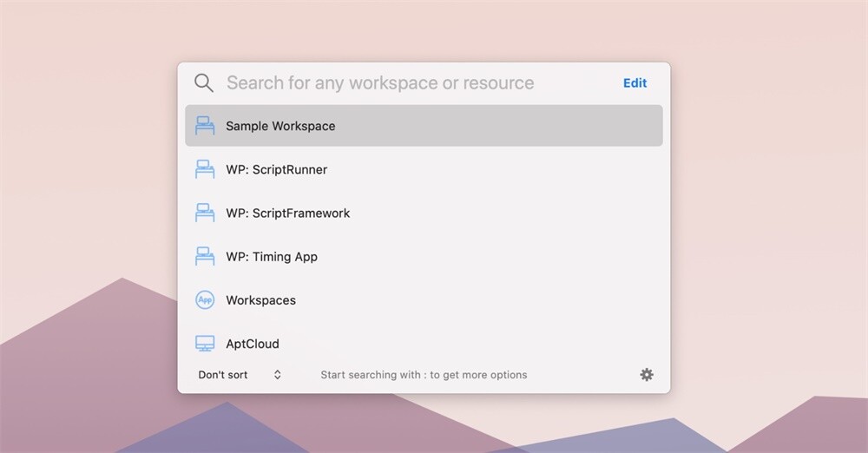This screenshot has height=453, width=868.
Task: Open settings via the gear icon
Action: 647,375
